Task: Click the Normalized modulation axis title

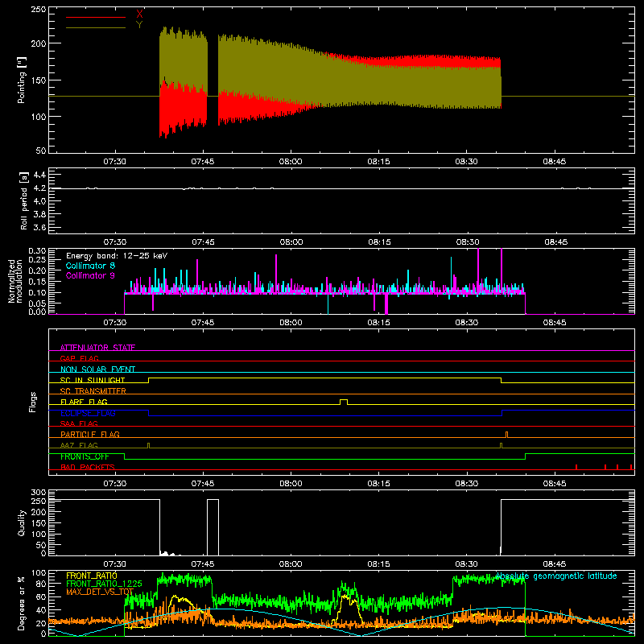Action: (x=15, y=281)
